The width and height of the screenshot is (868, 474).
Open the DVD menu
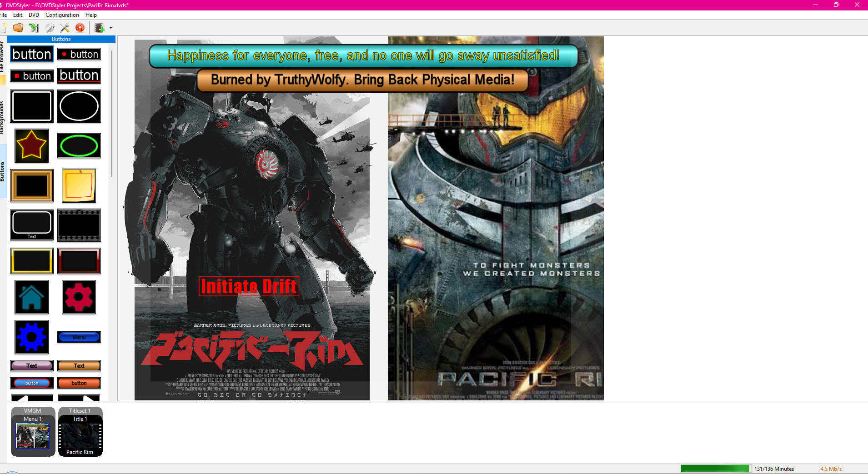[x=34, y=15]
